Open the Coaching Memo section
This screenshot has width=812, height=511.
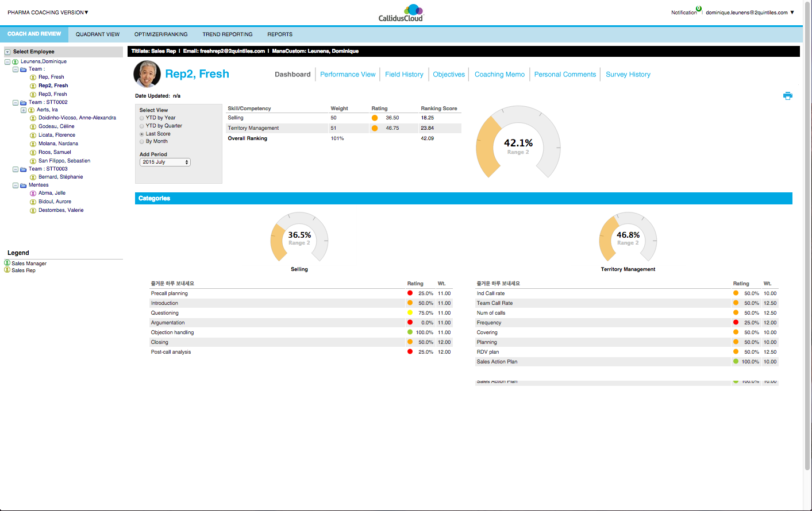499,74
